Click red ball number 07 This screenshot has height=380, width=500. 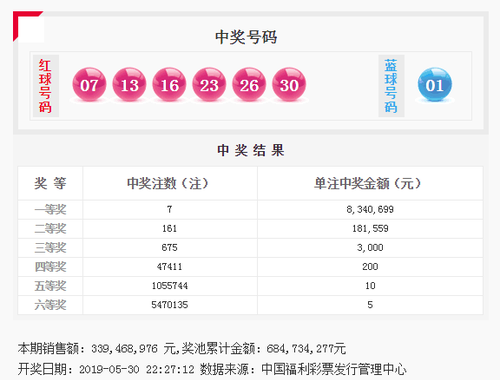point(89,85)
